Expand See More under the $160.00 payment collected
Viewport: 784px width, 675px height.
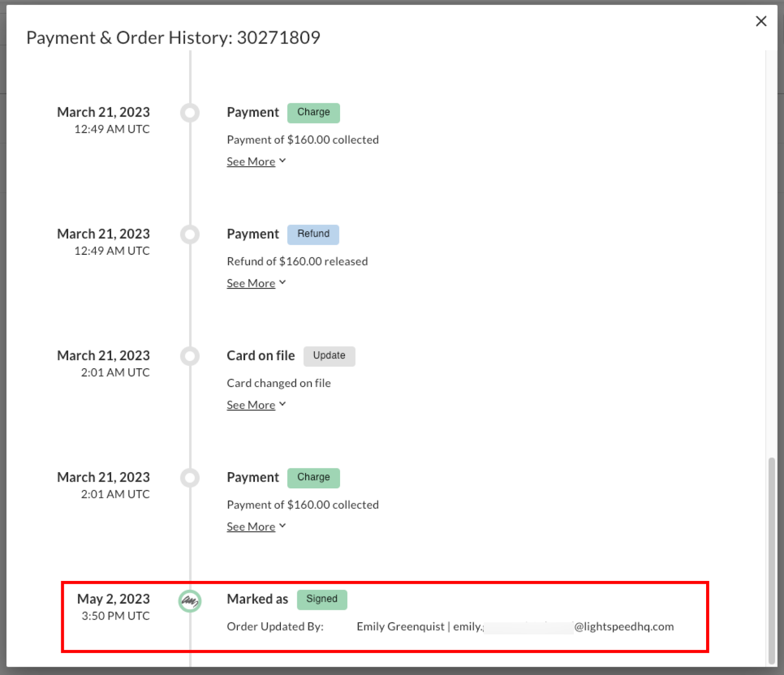click(x=251, y=161)
